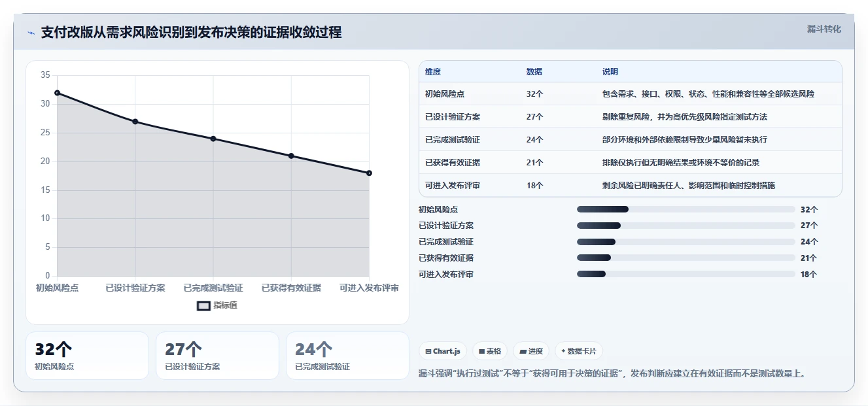Viewport: 868px width, 406px height.
Task: Select the chart data point at 已获得有效证据
Action: (291, 156)
